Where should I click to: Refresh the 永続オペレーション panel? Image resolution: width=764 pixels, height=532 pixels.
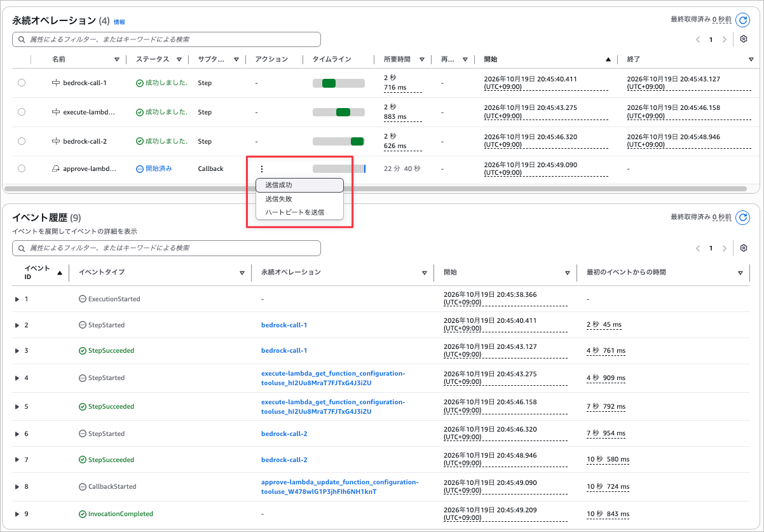pos(742,20)
